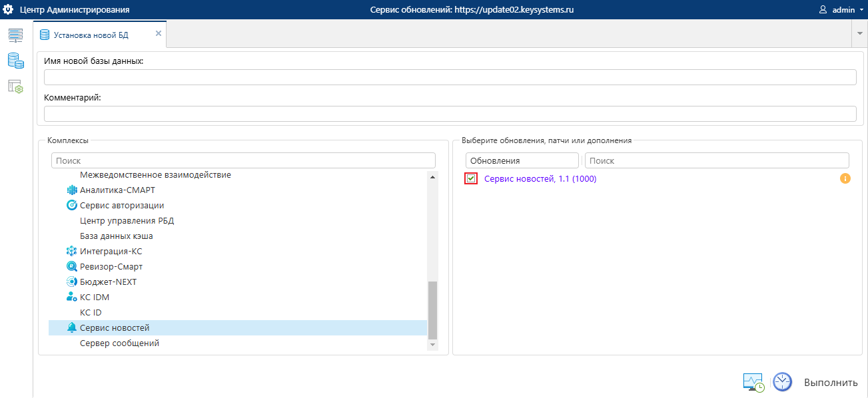Click the gear icon beside Центр Администрирования

[x=9, y=10]
